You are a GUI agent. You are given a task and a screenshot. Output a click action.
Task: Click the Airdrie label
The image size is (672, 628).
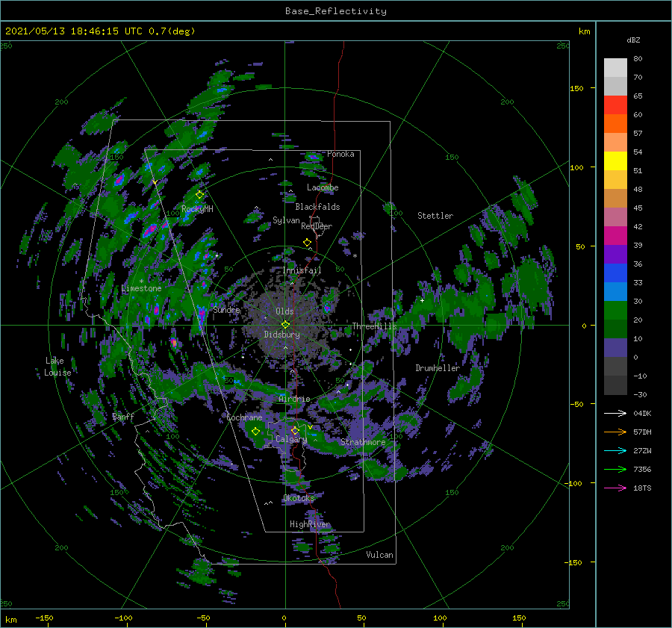pos(294,399)
